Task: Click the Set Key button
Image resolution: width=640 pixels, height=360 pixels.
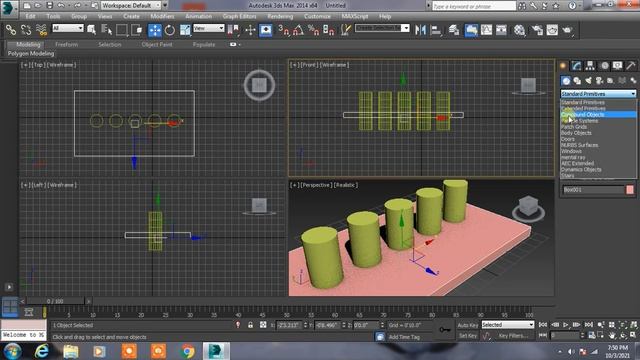Action: (468, 336)
